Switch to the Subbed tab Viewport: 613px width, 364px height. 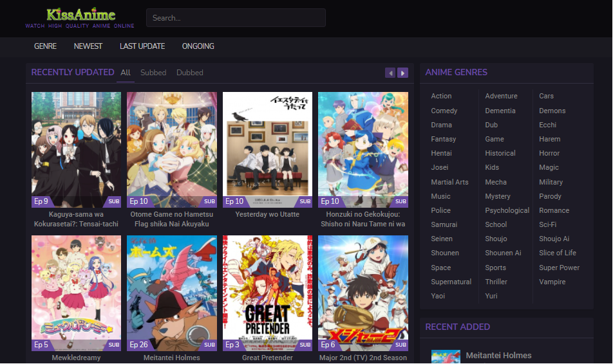[x=153, y=73]
